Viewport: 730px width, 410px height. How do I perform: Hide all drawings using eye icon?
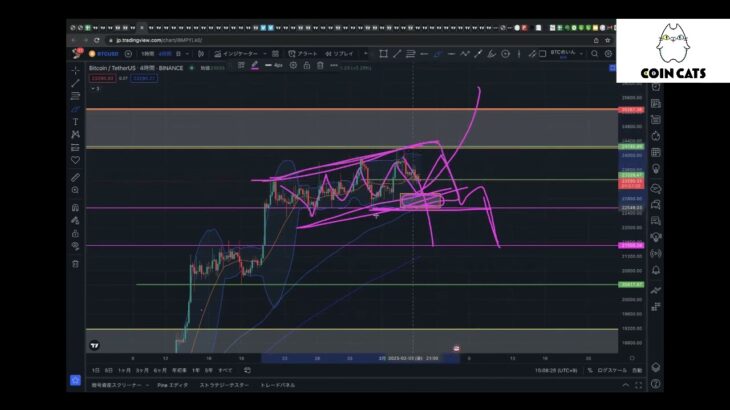click(75, 246)
